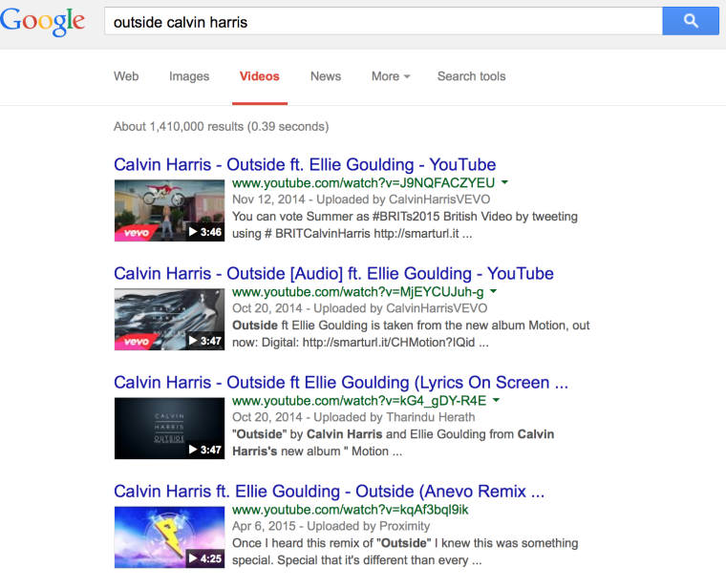Open Search tools

pos(471,76)
